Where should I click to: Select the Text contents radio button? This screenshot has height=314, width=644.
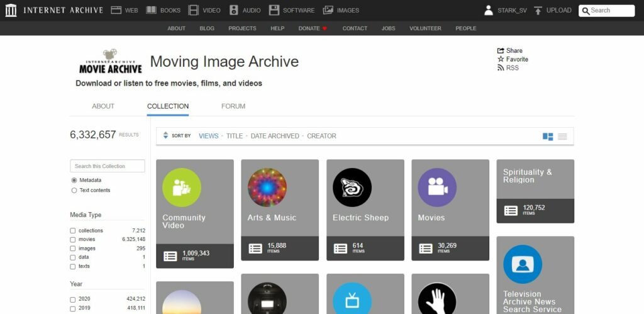(74, 190)
